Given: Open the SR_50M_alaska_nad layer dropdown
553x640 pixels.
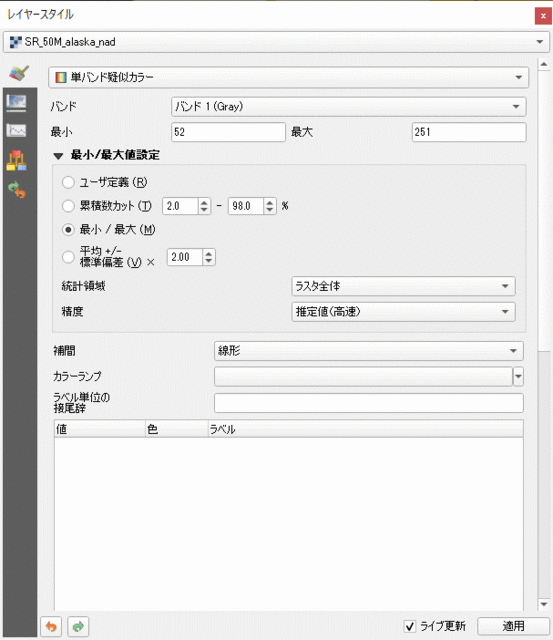Looking at the screenshot, I should (276, 42).
